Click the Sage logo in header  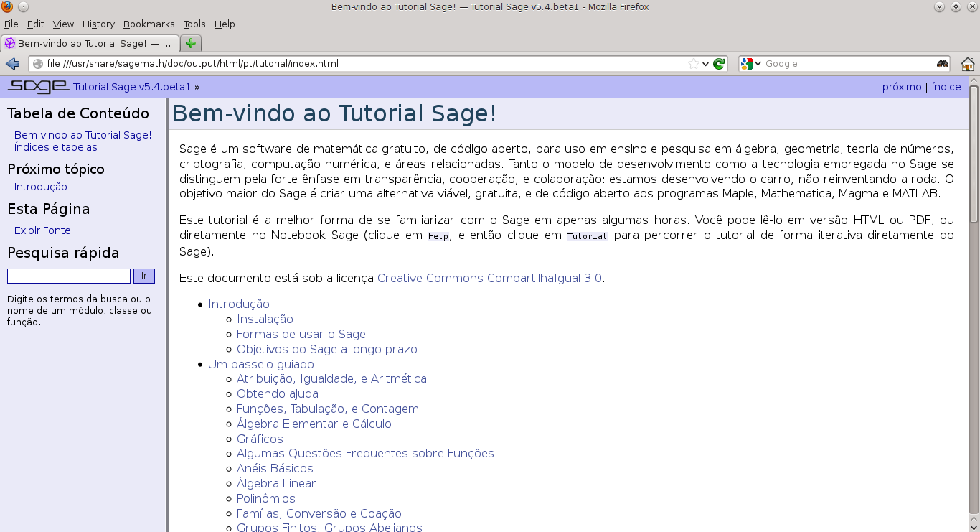pos(38,87)
